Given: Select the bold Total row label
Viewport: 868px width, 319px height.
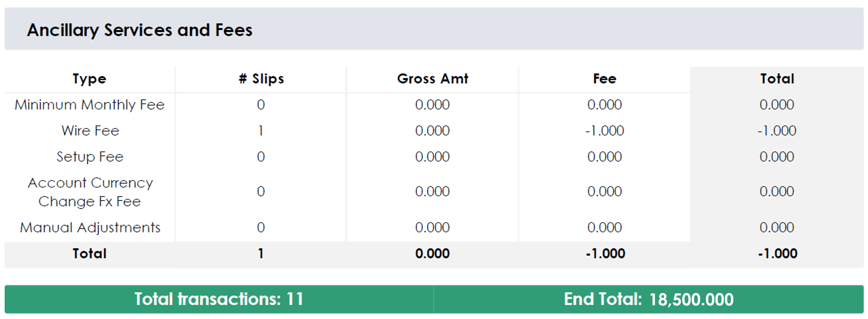Looking at the screenshot, I should coord(89,254).
